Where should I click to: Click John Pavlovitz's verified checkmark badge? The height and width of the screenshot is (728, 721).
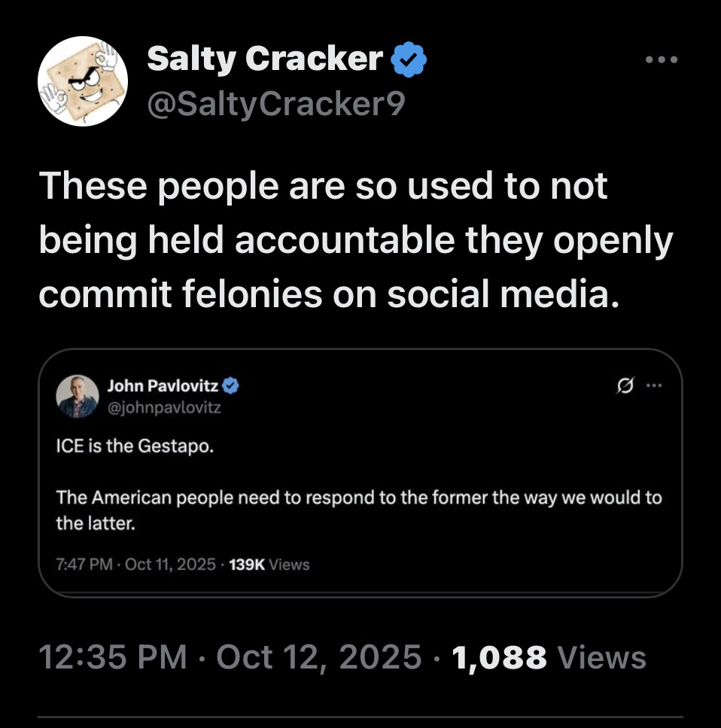(231, 386)
